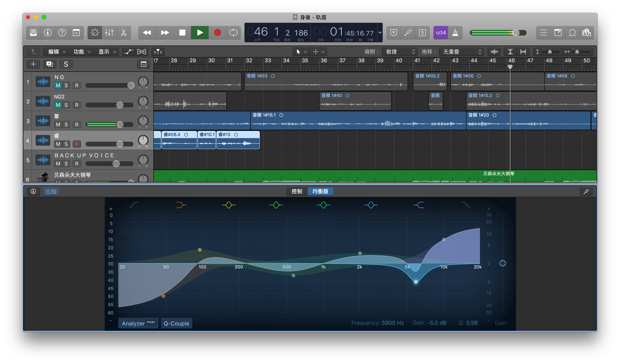Open the 拖移 drag mode dropdown

point(462,52)
